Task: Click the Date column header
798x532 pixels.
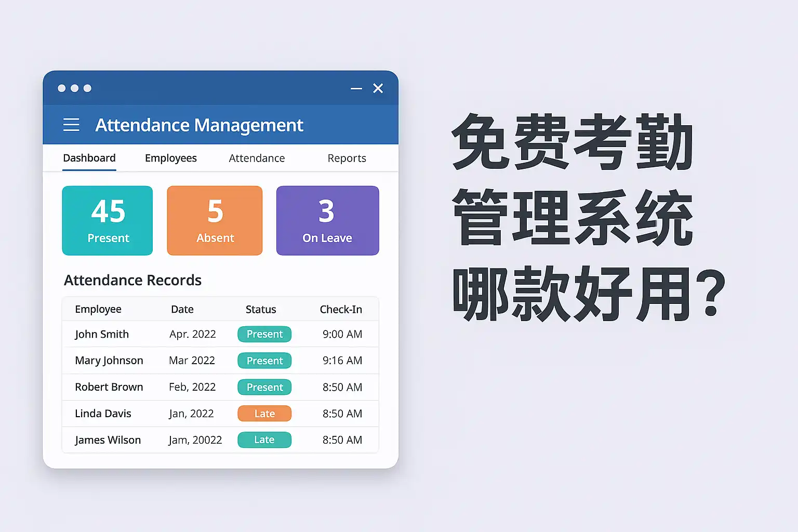Action: (182, 309)
